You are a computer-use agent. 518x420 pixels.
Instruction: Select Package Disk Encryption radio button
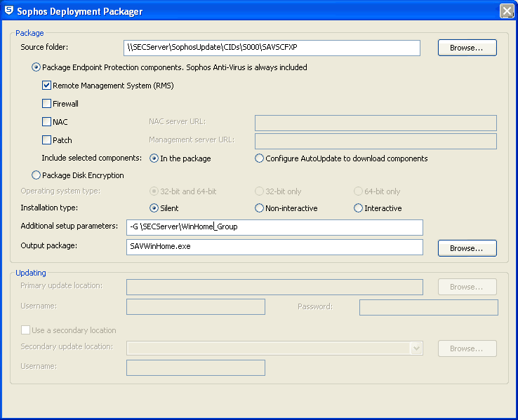[36, 175]
